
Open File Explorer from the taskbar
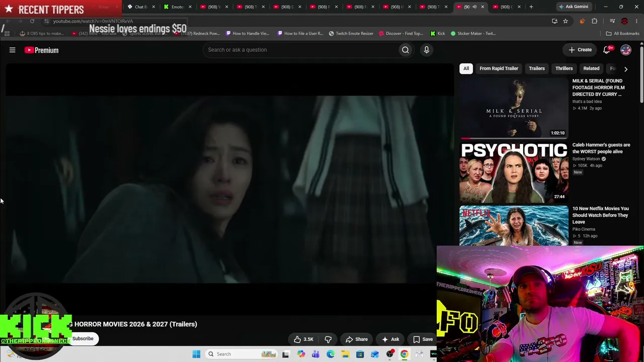[345, 354]
